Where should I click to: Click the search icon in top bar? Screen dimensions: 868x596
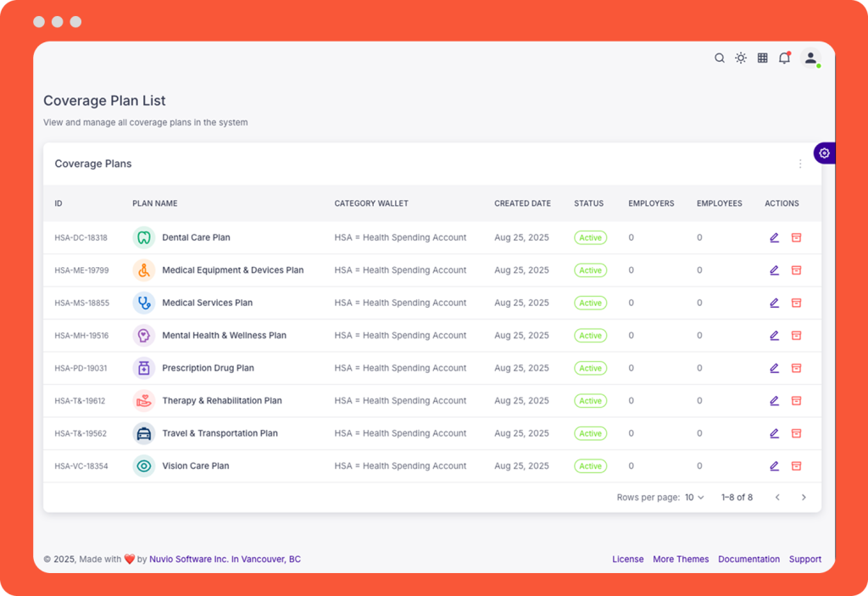(720, 58)
